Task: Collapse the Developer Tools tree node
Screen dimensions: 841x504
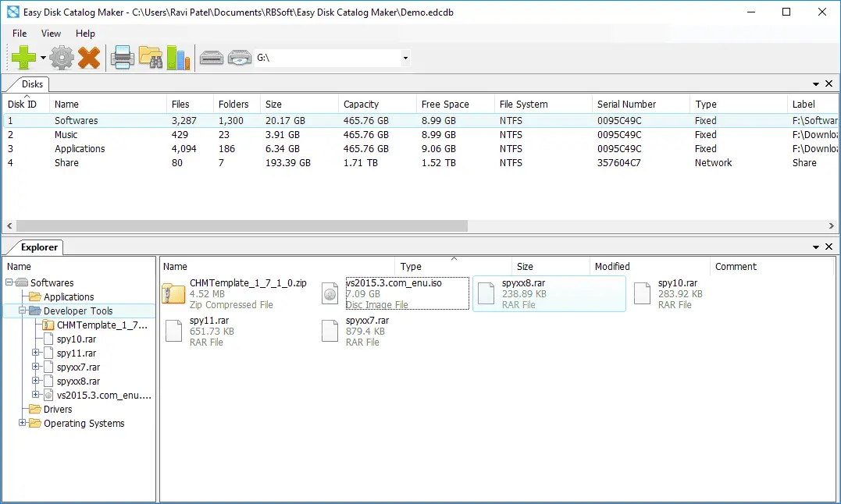Action: click(23, 310)
